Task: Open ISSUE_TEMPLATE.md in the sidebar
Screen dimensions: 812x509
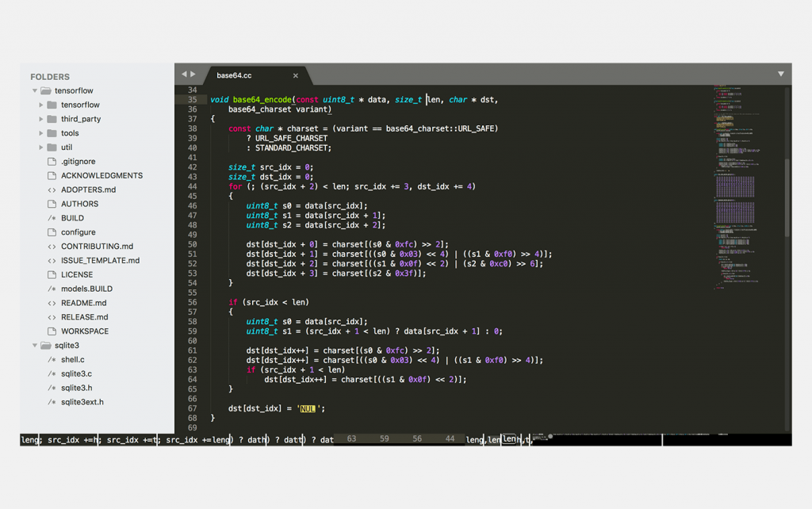Action: point(101,261)
